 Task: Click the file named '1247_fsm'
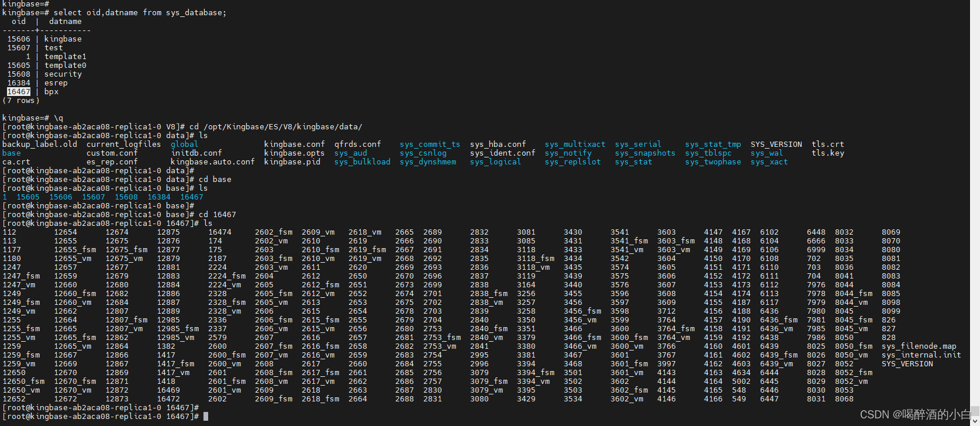(x=21, y=276)
